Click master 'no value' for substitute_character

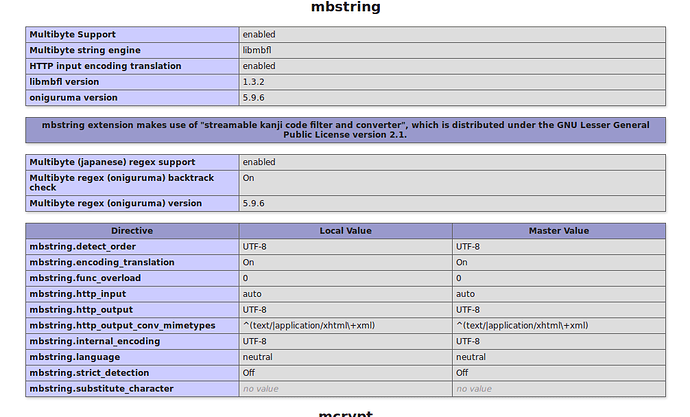point(559,389)
